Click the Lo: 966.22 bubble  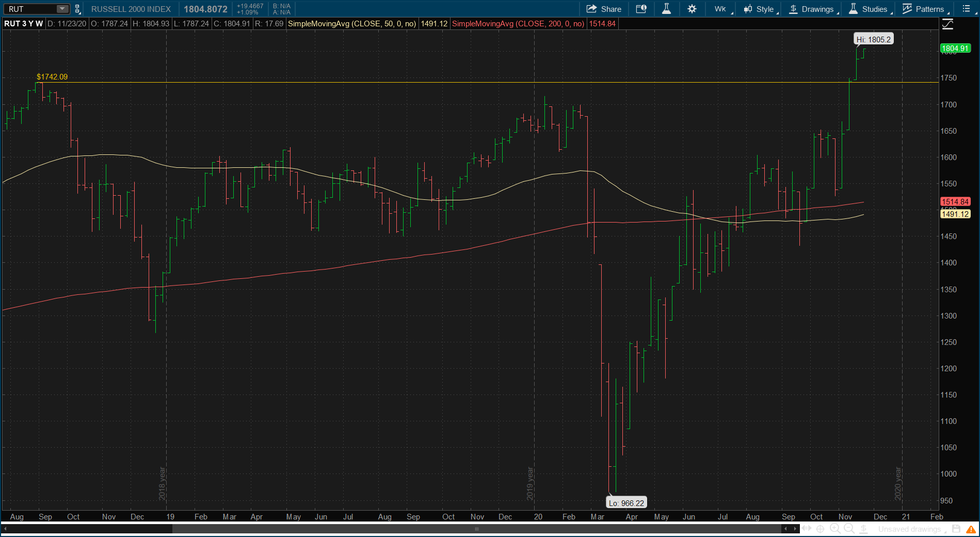click(x=626, y=503)
